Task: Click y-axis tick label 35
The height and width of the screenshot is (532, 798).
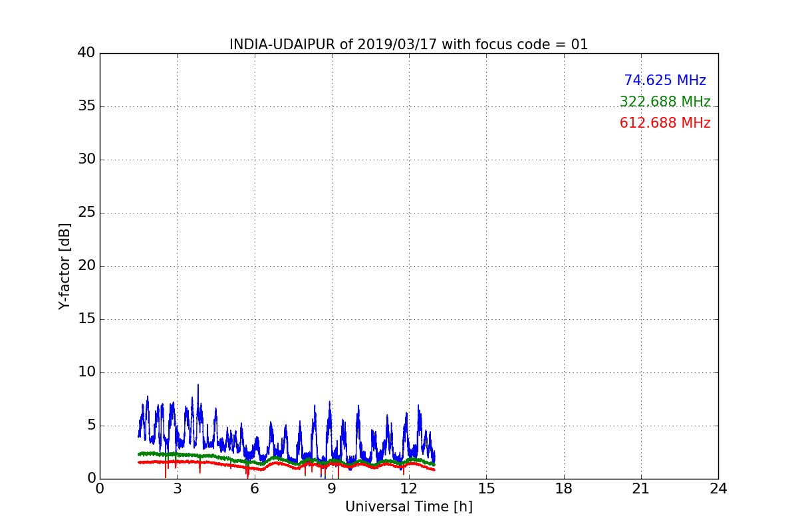Action: [x=86, y=106]
